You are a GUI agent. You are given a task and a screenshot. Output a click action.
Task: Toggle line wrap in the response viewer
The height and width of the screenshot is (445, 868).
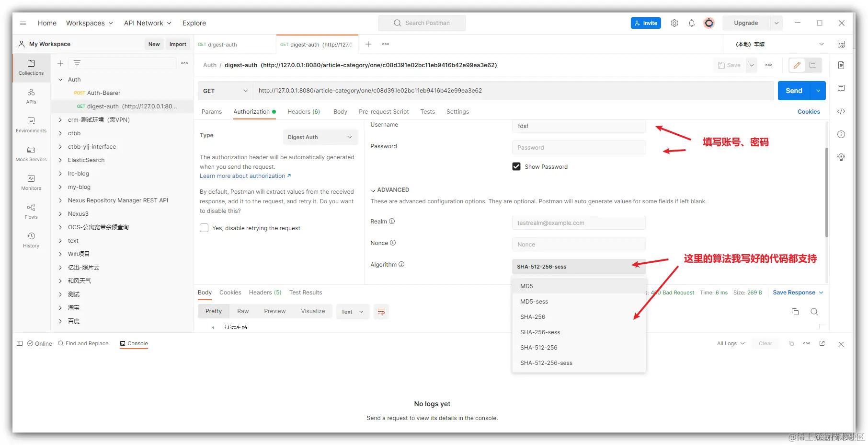[x=381, y=312]
